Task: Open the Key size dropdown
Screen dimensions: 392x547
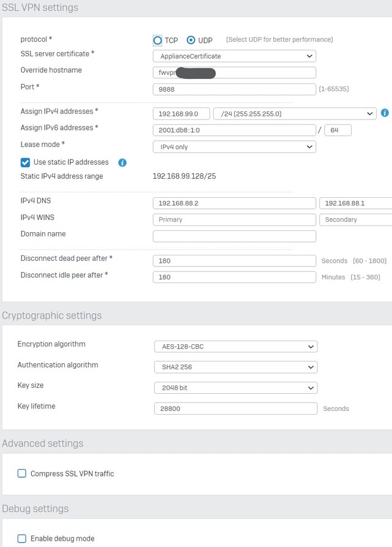Action: coord(236,388)
